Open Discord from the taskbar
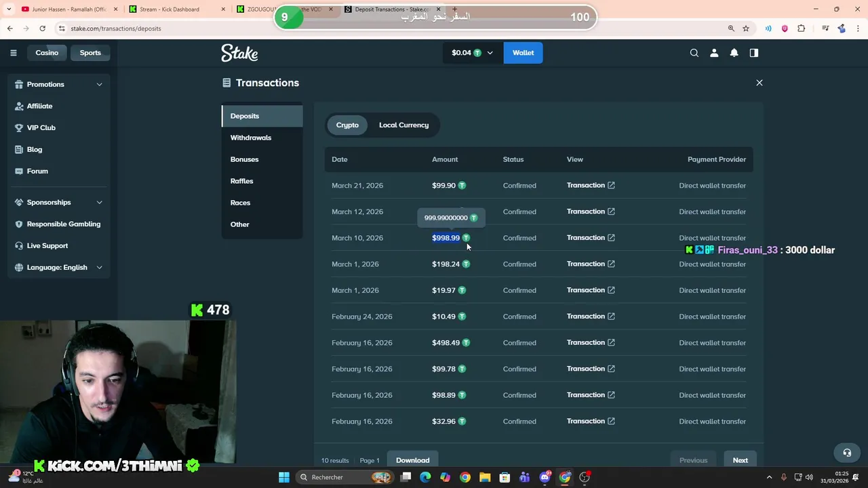Screen dimensions: 868x488 point(545,477)
